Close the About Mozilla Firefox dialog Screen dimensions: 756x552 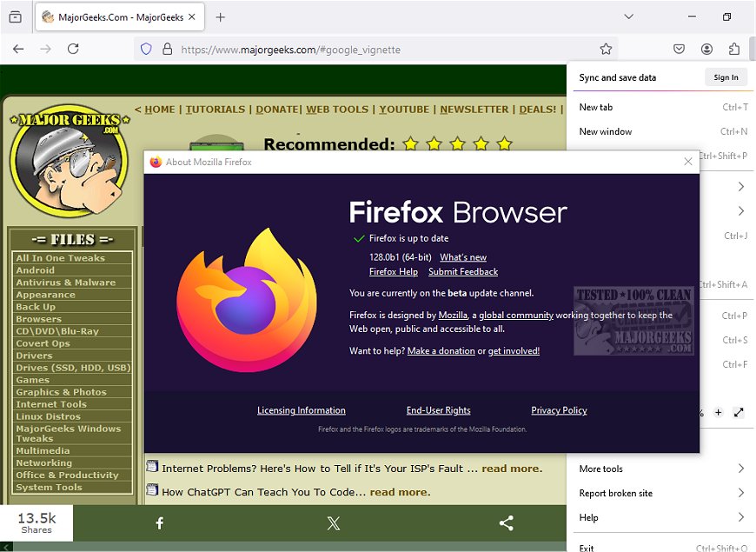coord(688,162)
